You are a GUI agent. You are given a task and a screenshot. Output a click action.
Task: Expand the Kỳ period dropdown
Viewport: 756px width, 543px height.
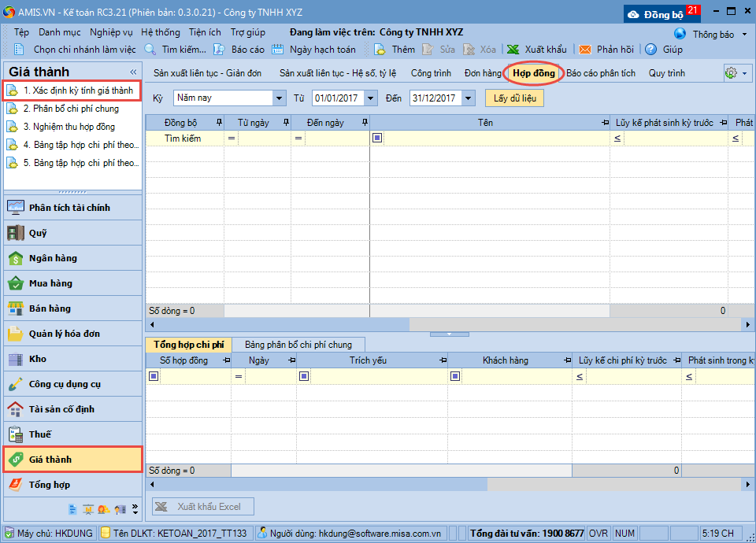(x=280, y=98)
